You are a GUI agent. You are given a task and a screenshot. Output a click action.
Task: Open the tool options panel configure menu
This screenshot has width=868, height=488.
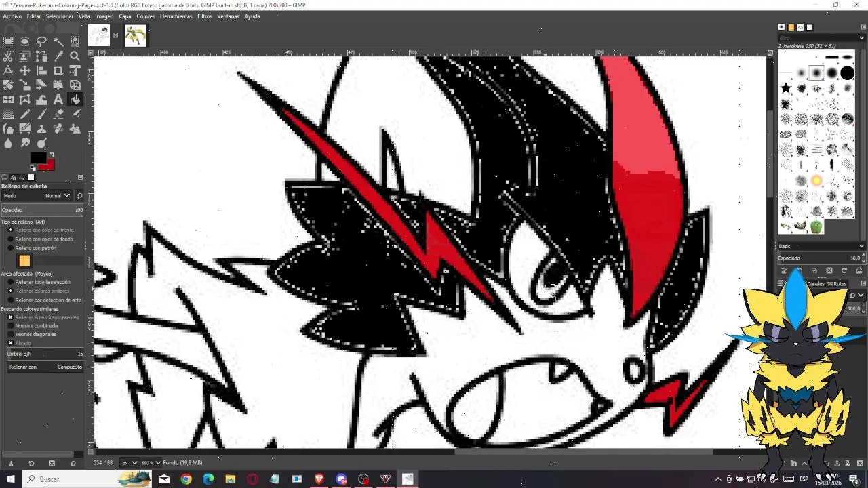pos(81,177)
